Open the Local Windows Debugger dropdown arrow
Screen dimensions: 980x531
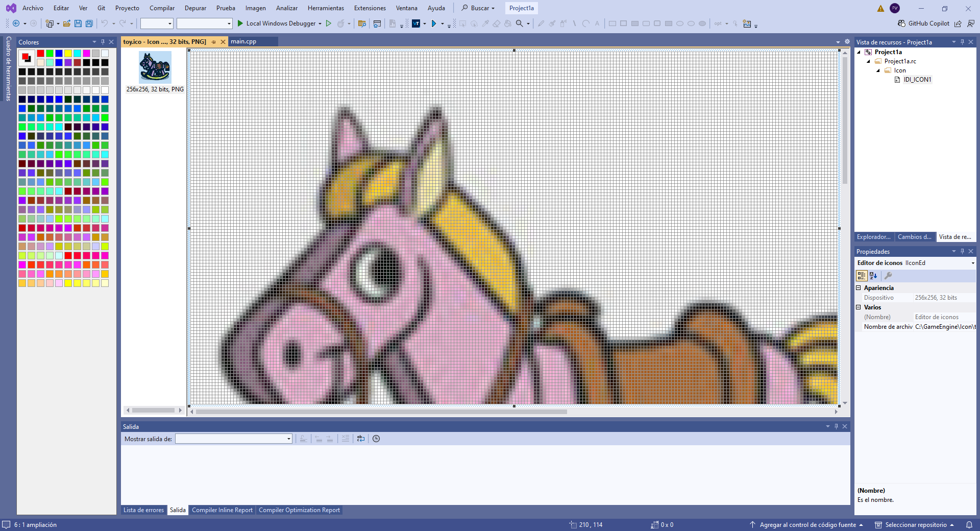pos(320,23)
